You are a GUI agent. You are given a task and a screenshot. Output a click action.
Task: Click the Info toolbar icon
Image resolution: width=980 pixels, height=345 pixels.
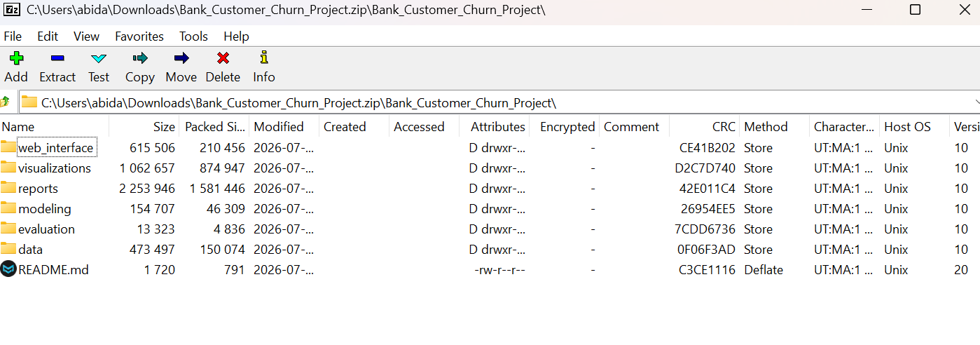click(x=263, y=57)
